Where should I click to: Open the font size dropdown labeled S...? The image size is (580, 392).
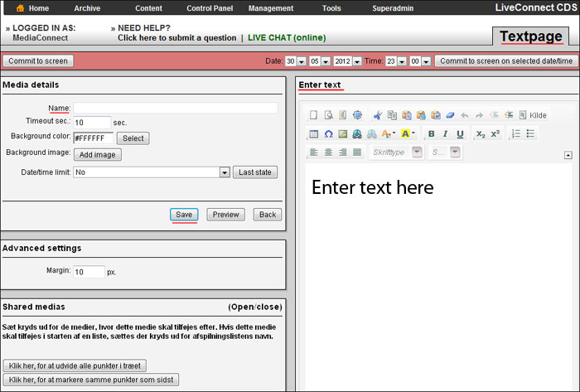click(x=445, y=152)
